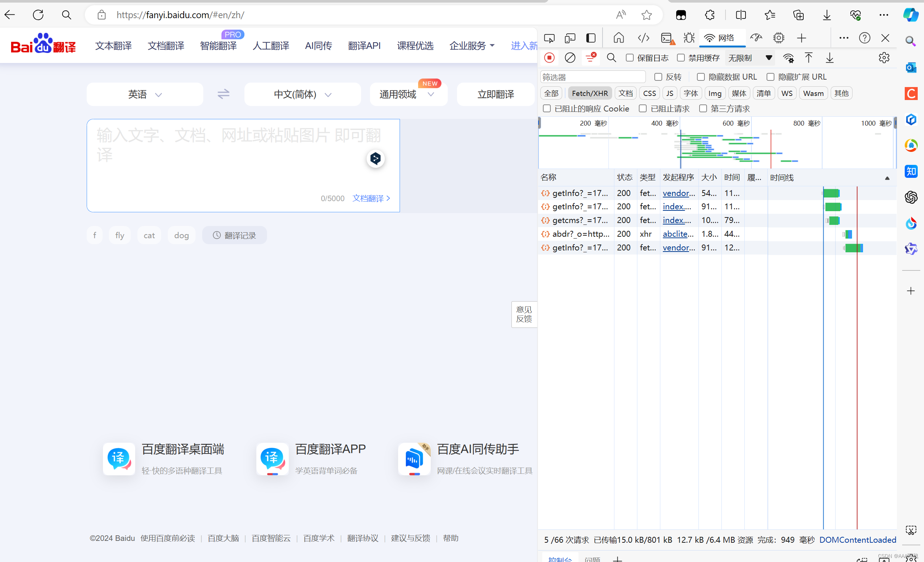Tick 已阻止请求 checkbox
924x562 pixels.
[643, 109]
